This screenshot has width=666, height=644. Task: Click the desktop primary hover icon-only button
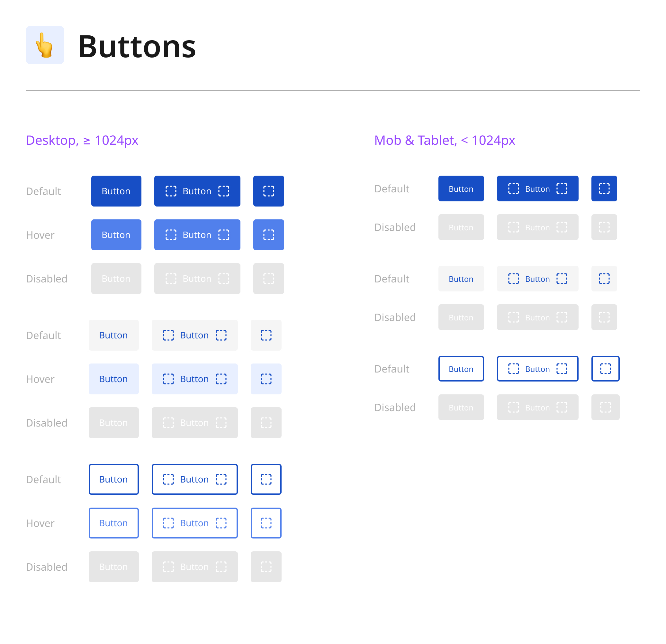click(x=268, y=235)
